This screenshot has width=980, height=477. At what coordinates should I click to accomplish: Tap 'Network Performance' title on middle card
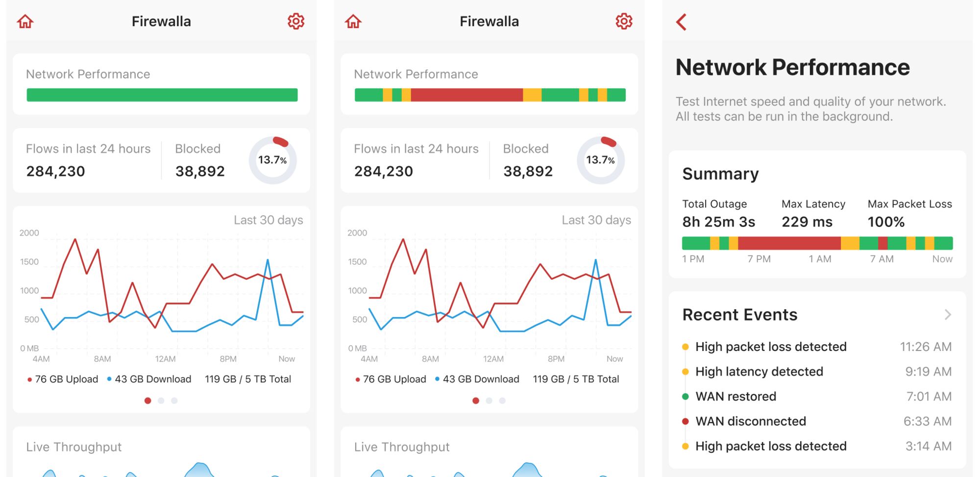click(416, 74)
